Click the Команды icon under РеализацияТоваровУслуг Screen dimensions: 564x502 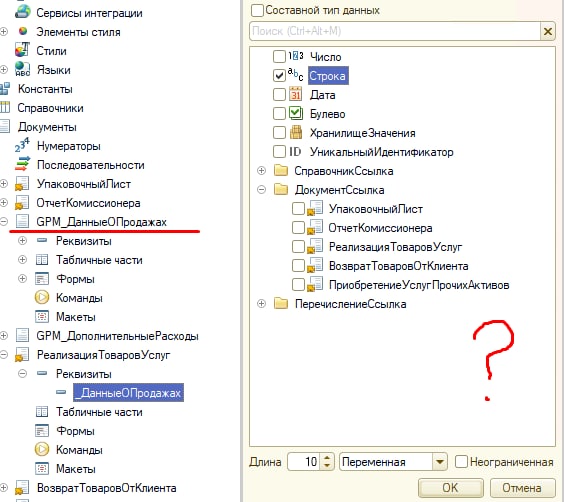(x=42, y=449)
